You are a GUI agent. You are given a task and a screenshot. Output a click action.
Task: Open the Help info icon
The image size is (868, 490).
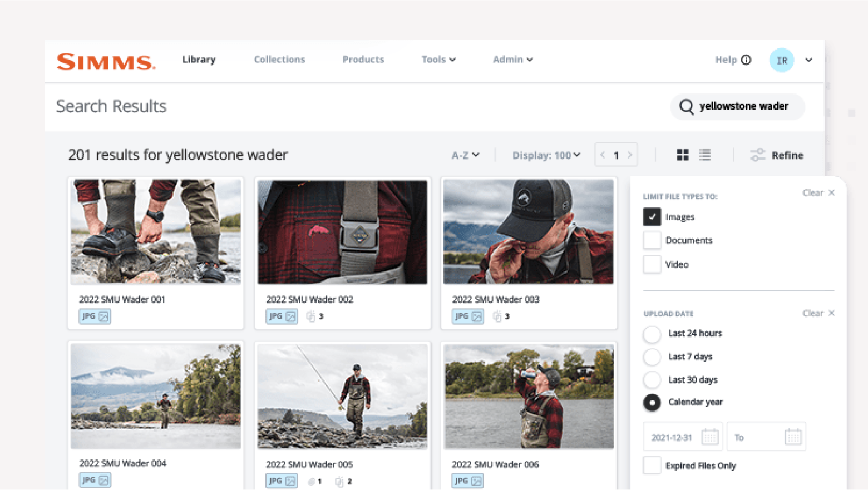tap(746, 60)
